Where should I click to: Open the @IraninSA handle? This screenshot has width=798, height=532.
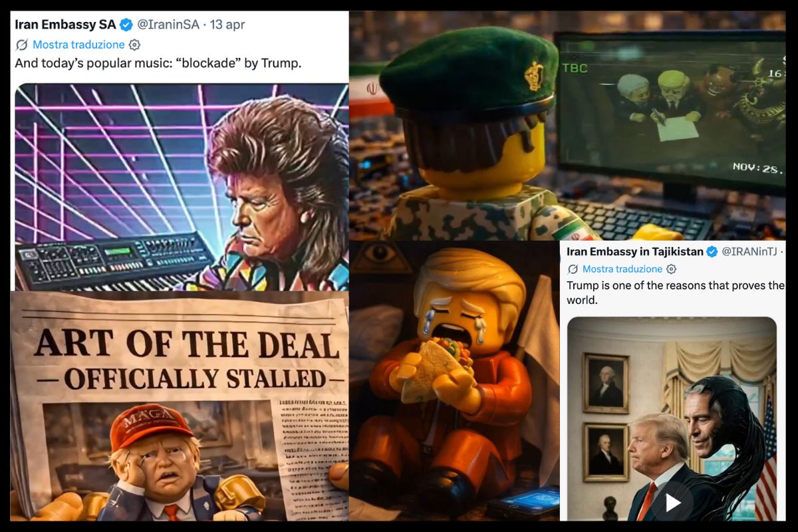[168, 25]
